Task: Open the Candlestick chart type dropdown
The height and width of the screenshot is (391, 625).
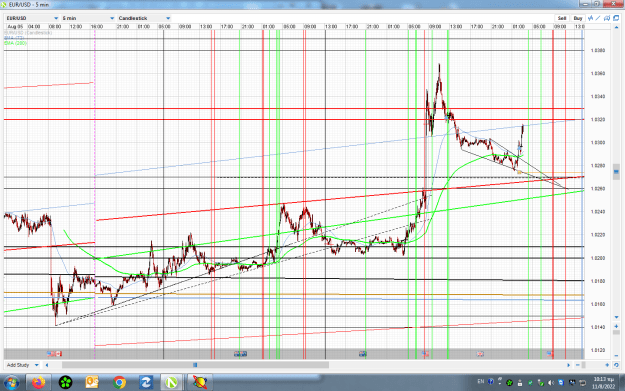Action: pos(144,18)
